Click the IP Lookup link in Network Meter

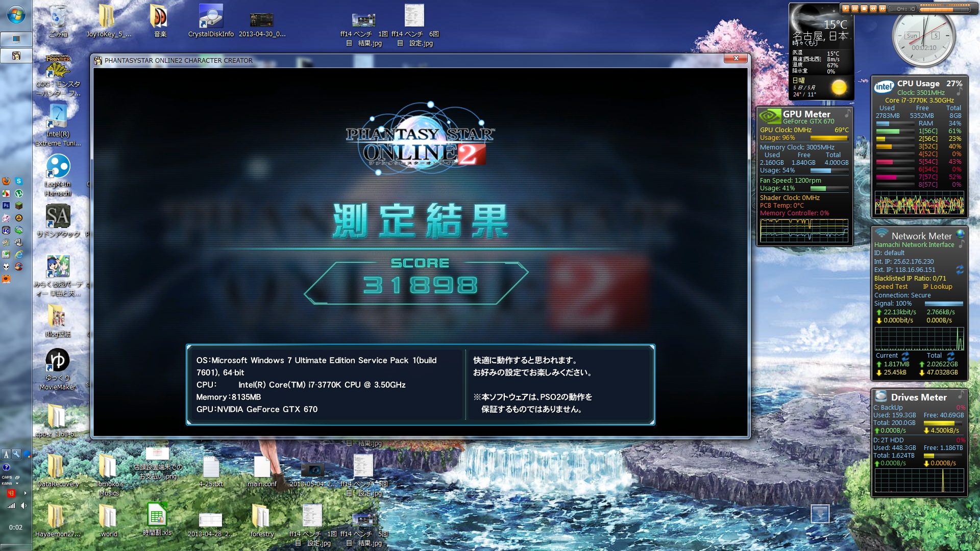(938, 287)
